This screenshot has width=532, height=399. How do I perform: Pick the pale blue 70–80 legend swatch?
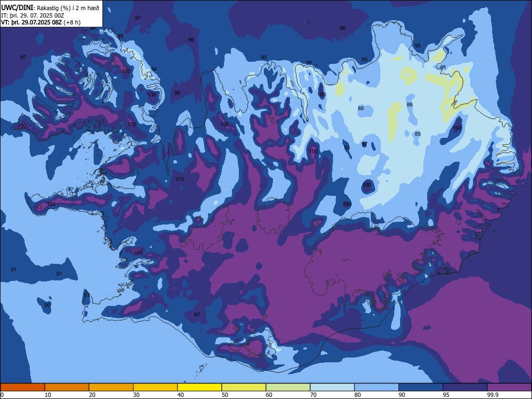pyautogui.click(x=332, y=387)
